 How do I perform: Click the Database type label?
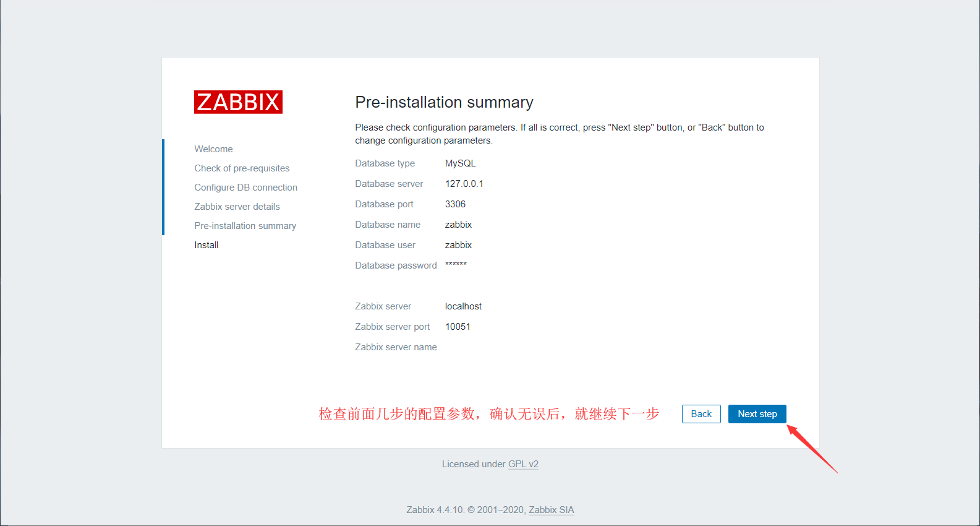[x=385, y=163]
